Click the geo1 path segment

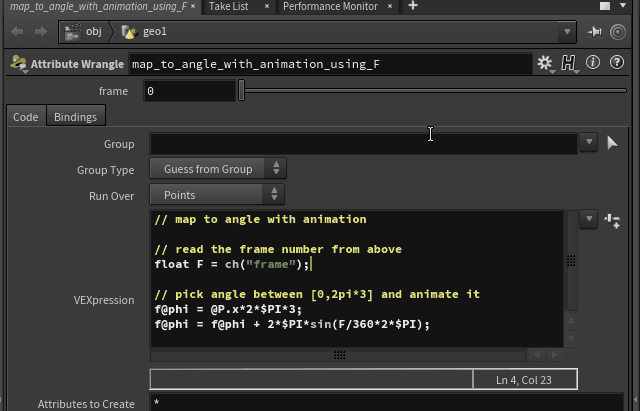coord(155,31)
